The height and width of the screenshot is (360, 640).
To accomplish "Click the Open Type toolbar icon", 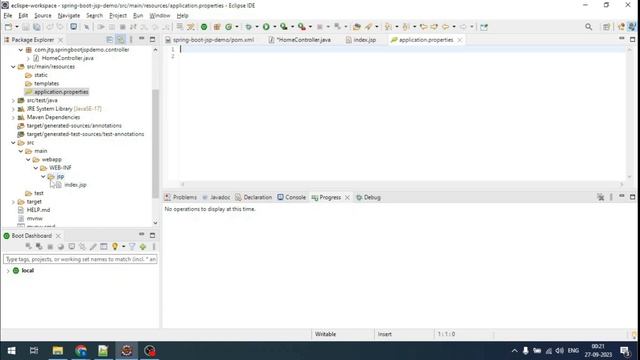I will (x=356, y=27).
